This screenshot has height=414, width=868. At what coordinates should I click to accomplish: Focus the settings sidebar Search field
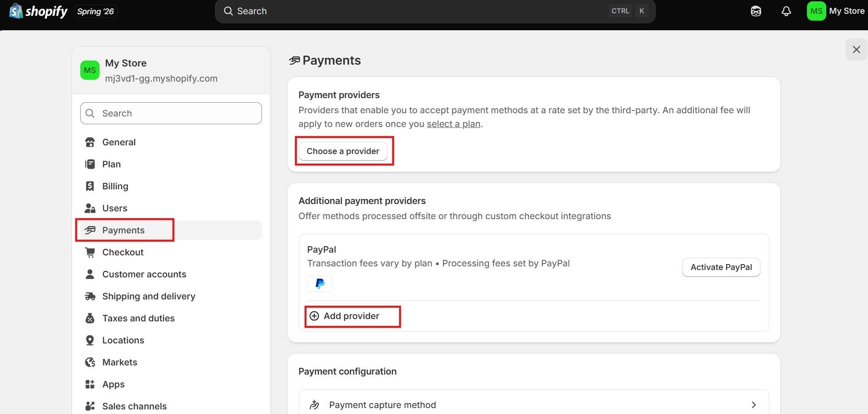pos(171,113)
